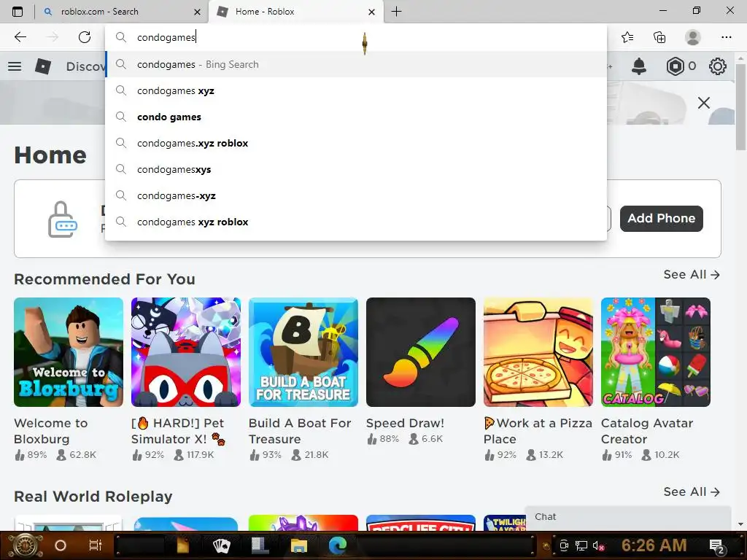This screenshot has width=747, height=560.
Task: Click 'Welcome to Bloxburg' title link
Action: [x=51, y=431]
